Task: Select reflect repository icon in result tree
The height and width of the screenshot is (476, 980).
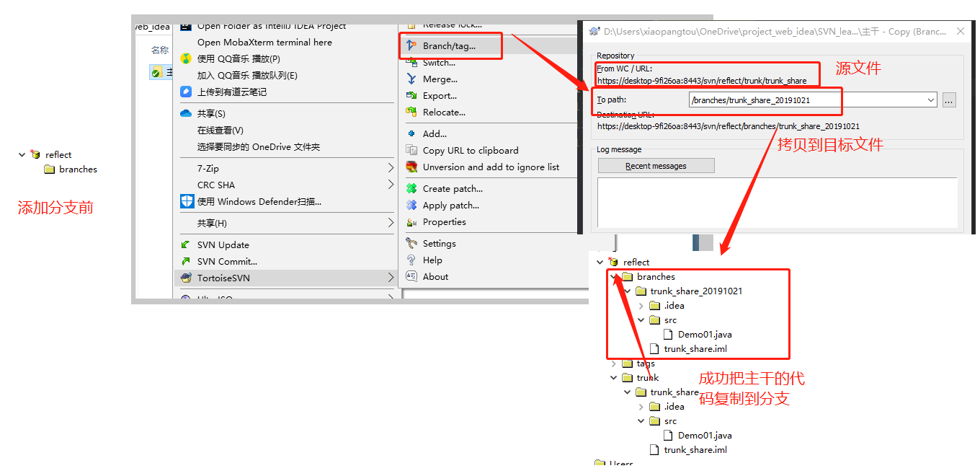Action: 613,263
